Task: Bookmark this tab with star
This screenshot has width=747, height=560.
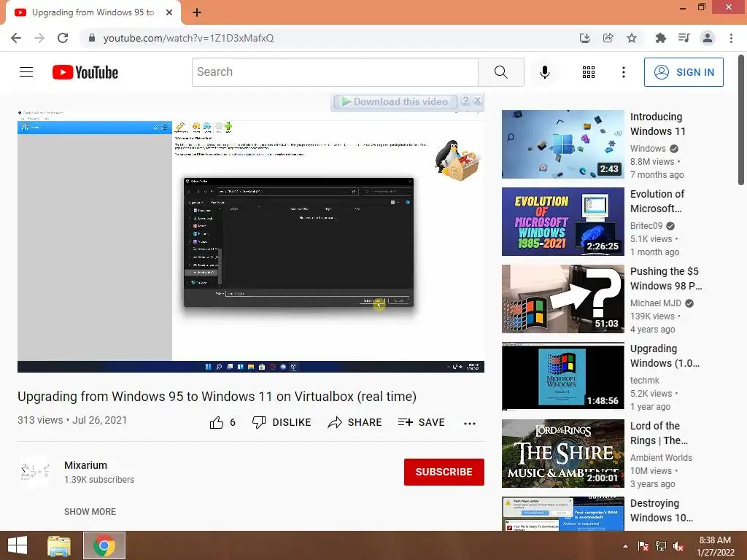Action: coord(631,38)
